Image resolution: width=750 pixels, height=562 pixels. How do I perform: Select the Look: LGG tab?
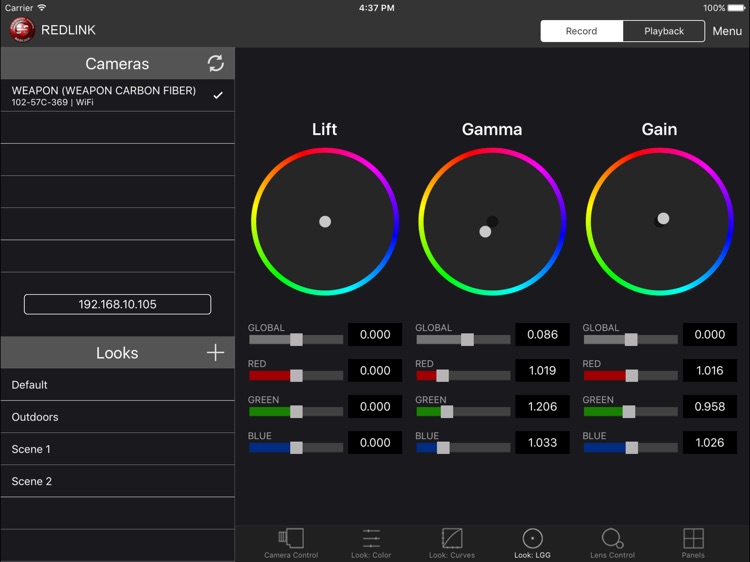coord(532,544)
